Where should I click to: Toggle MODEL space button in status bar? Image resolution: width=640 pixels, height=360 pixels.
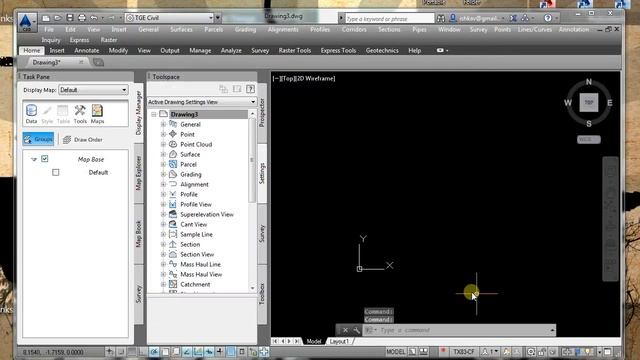396,351
